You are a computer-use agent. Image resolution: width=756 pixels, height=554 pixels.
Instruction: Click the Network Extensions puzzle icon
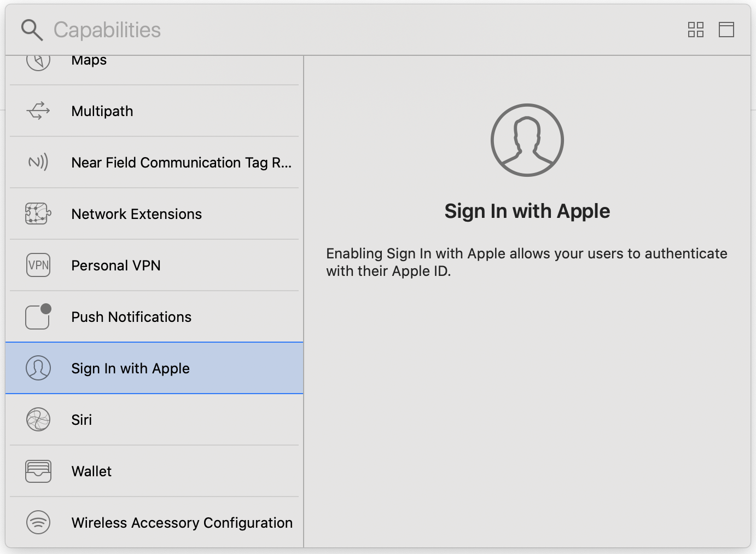tap(38, 213)
